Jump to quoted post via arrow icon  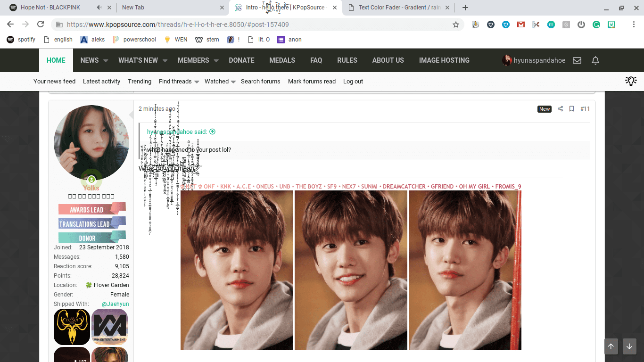coord(212,132)
